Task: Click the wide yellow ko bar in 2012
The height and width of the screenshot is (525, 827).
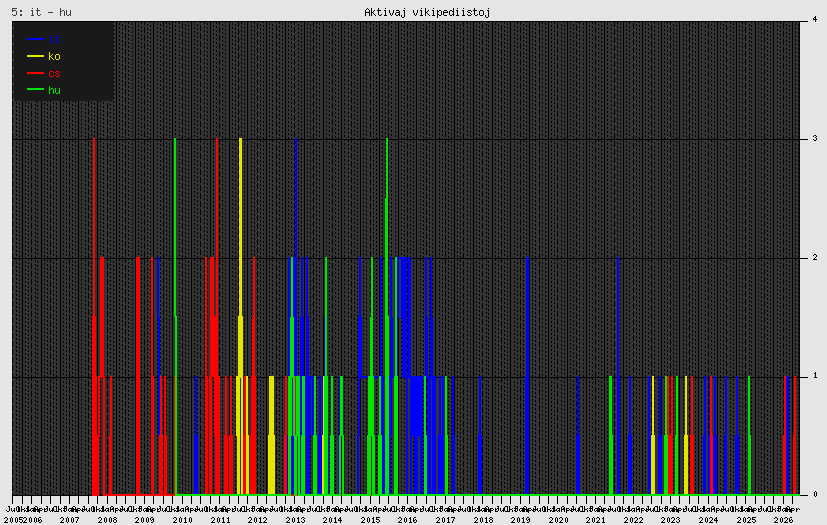Action: pyautogui.click(x=272, y=435)
